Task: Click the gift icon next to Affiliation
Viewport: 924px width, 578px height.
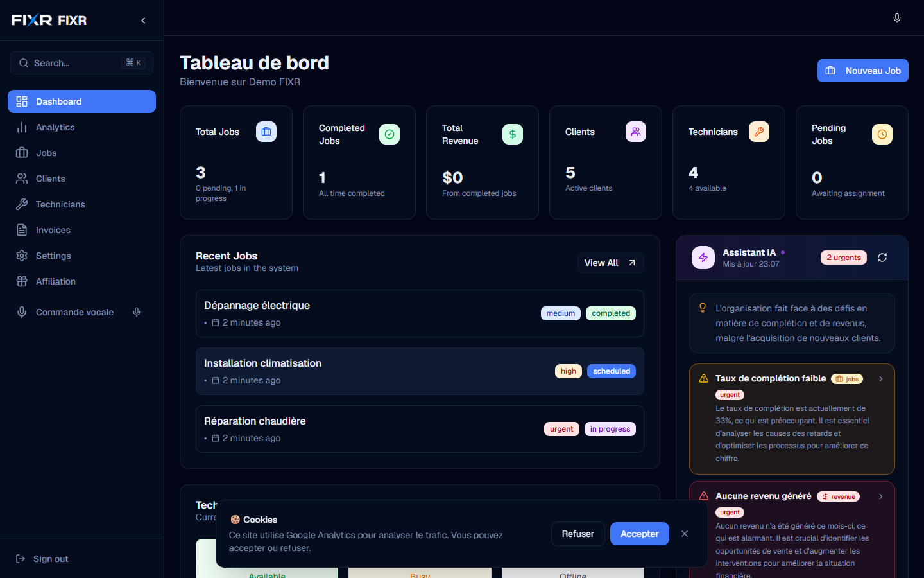Action: tap(22, 281)
